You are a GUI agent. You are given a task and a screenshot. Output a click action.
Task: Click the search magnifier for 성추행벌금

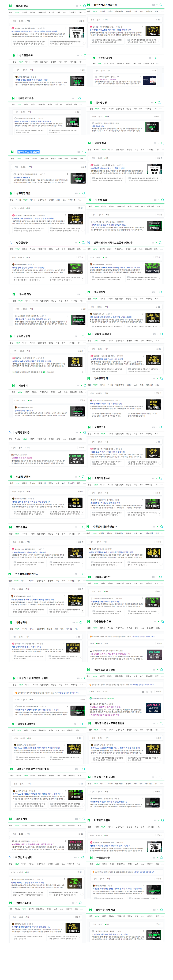[x=162, y=143]
